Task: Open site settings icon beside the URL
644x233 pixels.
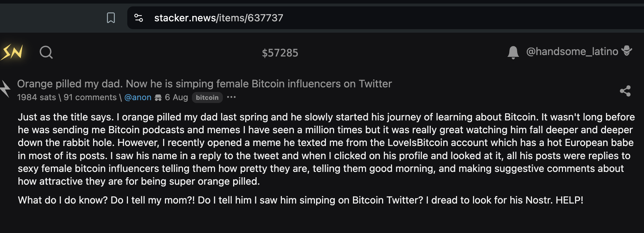Action: point(139,18)
